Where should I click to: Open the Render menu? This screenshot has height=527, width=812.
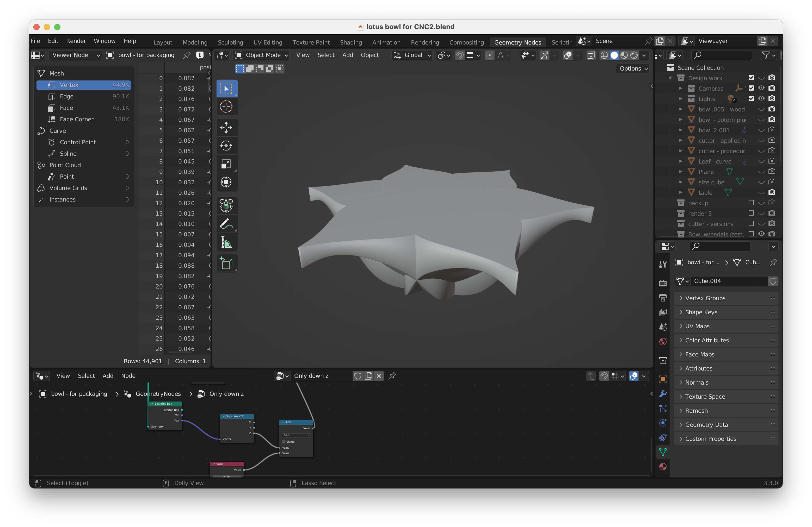coord(76,41)
